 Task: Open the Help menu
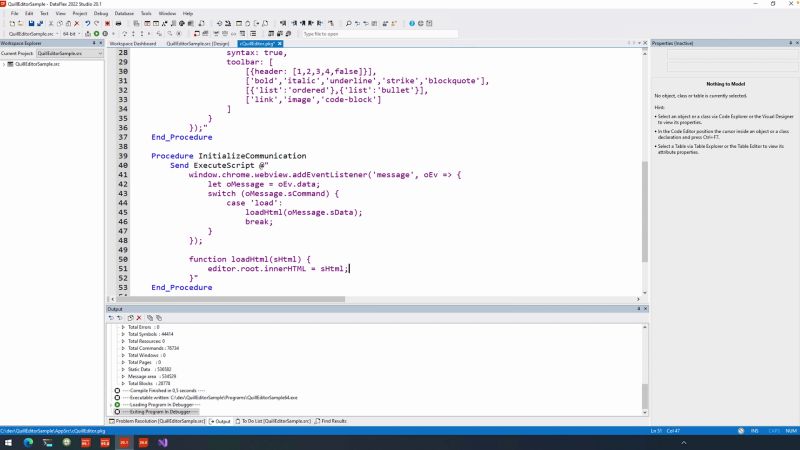[x=188, y=13]
